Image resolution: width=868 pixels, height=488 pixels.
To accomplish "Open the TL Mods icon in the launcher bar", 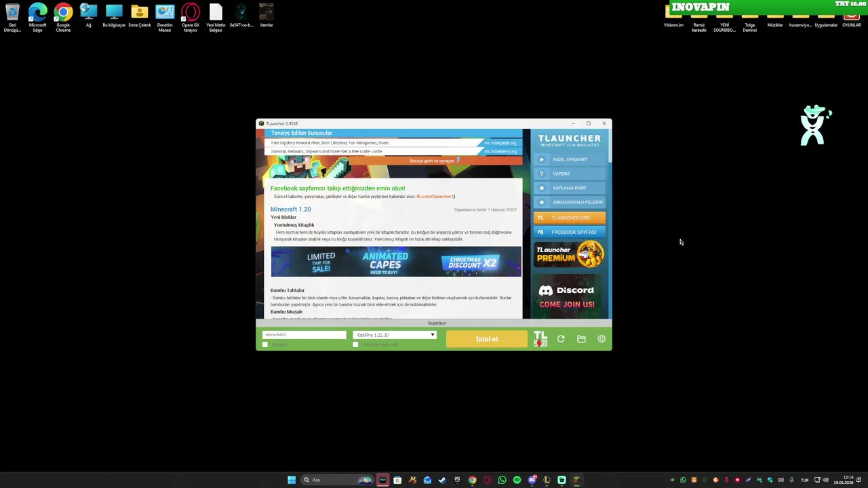I will [540, 339].
